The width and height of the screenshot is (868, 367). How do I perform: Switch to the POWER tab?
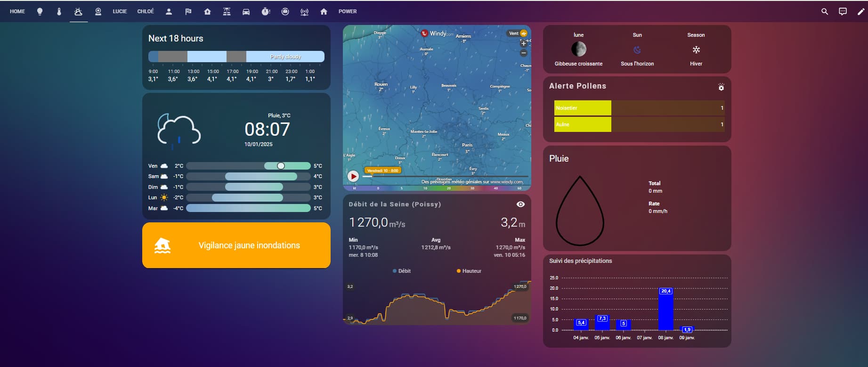(x=348, y=11)
